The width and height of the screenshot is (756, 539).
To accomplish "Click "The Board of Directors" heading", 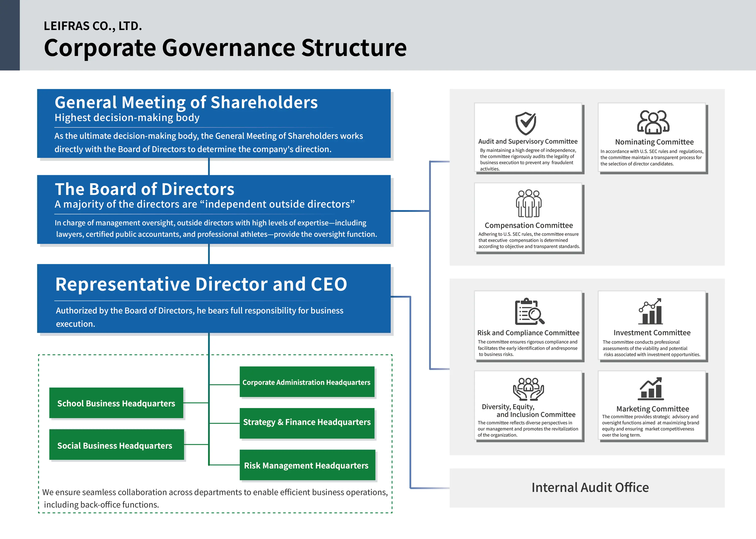I will click(145, 189).
